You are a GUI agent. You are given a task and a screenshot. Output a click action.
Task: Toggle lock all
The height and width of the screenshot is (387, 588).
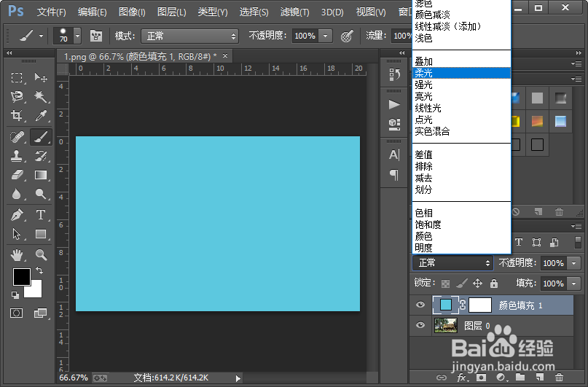[494, 284]
